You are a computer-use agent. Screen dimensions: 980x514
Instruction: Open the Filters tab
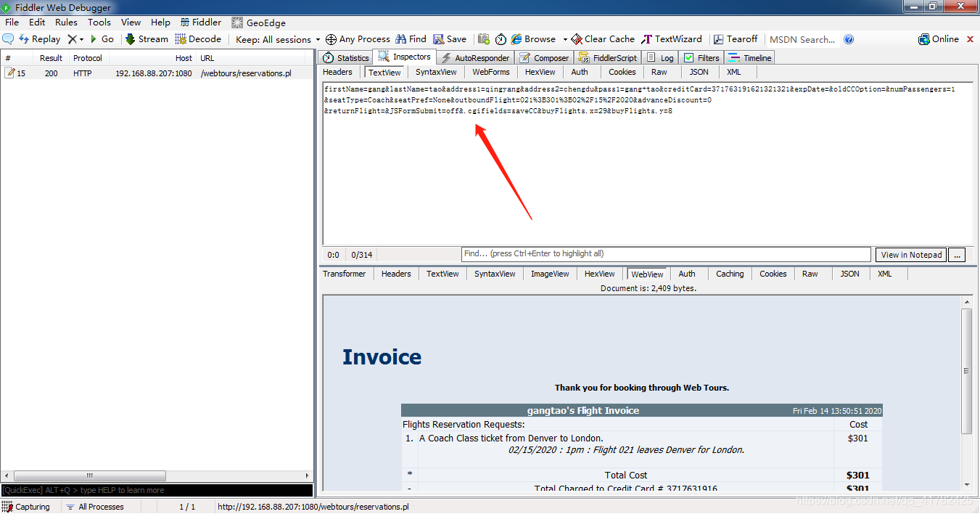(x=701, y=57)
